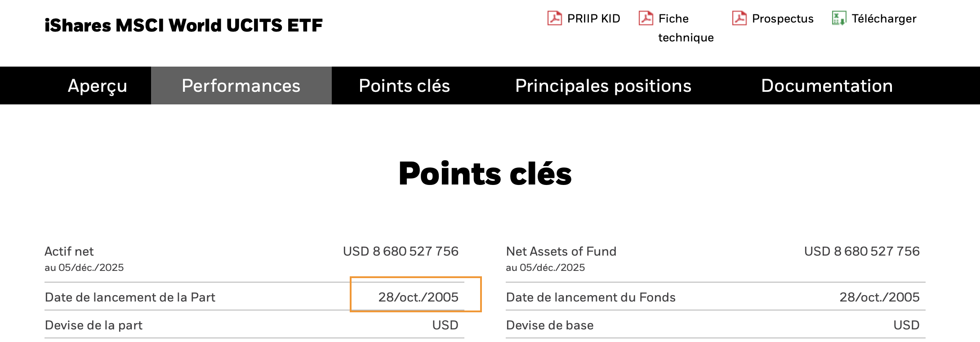Open the PRIIP KID document link
This screenshot has height=342, width=980.
coord(593,18)
